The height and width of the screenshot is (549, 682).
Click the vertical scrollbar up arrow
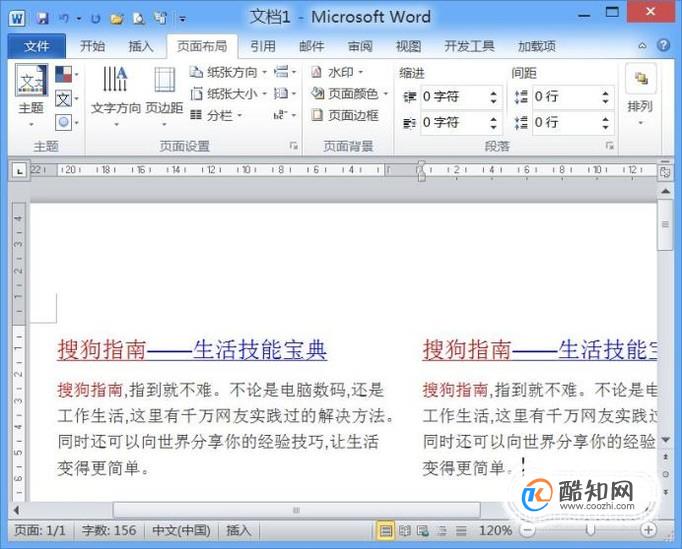pos(665,191)
